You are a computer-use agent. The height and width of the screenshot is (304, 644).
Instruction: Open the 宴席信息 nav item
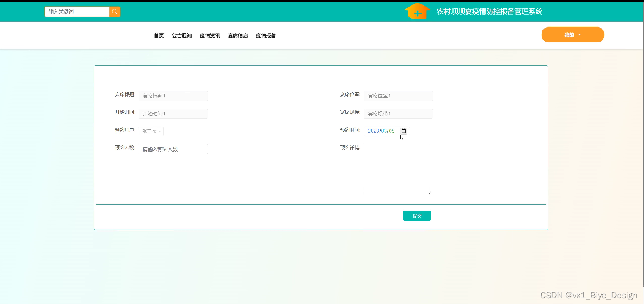[x=238, y=35]
